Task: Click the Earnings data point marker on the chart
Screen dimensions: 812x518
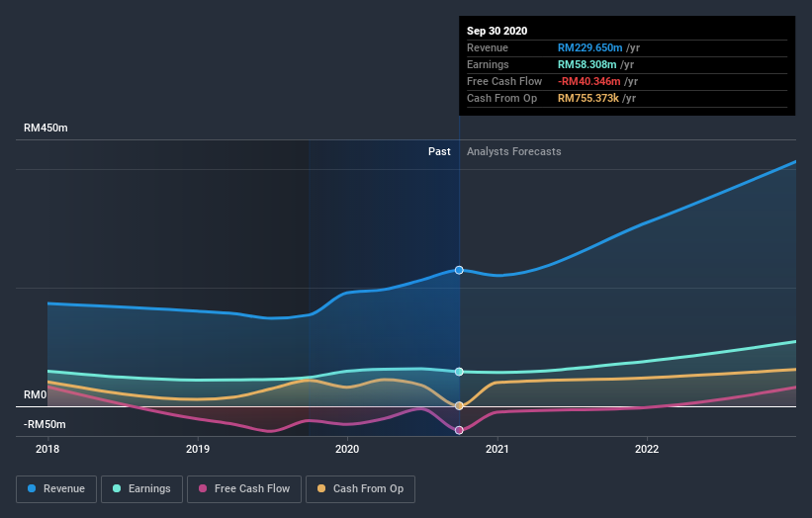Action: (x=459, y=372)
